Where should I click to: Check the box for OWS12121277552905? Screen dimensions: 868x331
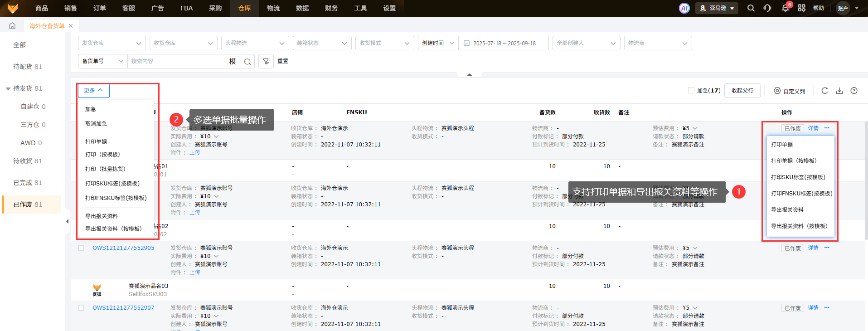coord(81,248)
